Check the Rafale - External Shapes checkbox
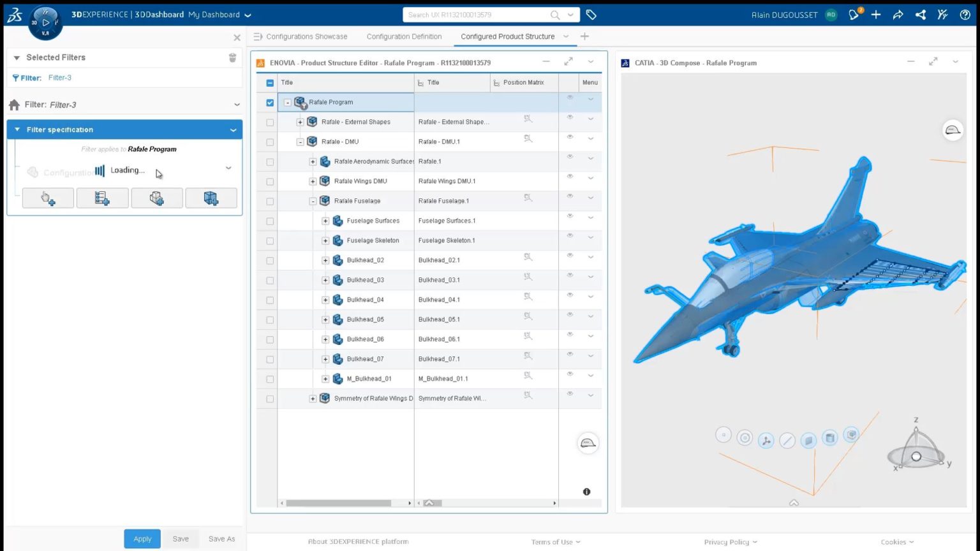The image size is (980, 551). (270, 122)
